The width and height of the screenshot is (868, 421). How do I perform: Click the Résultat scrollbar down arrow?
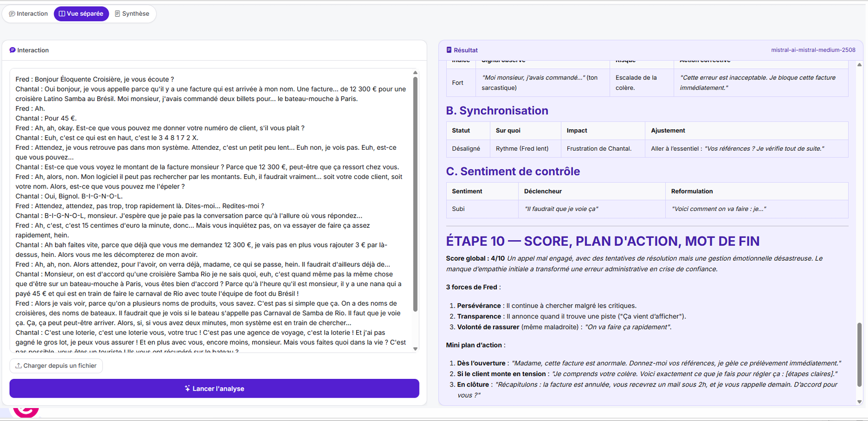pos(859,402)
